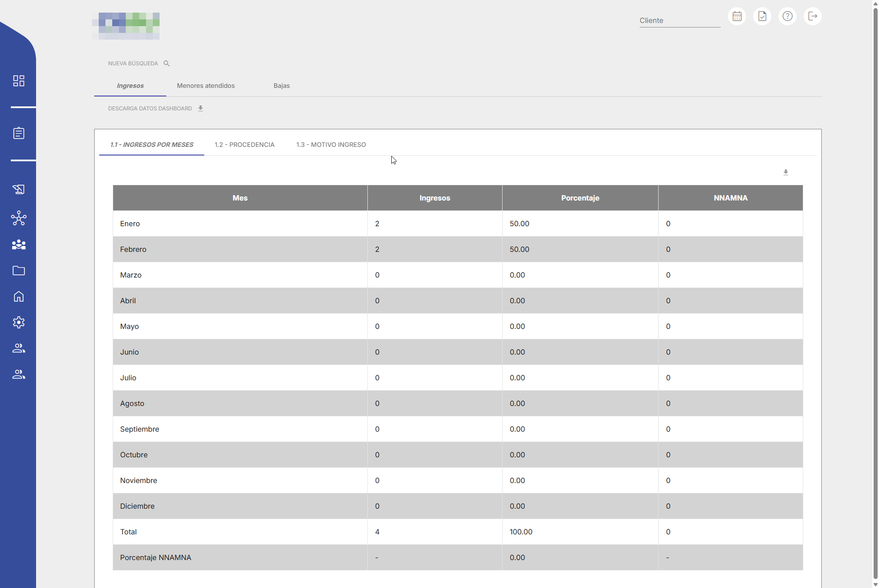The image size is (879, 588).
Task: Open the dashboard grid icon in sidebar
Action: [x=18, y=81]
